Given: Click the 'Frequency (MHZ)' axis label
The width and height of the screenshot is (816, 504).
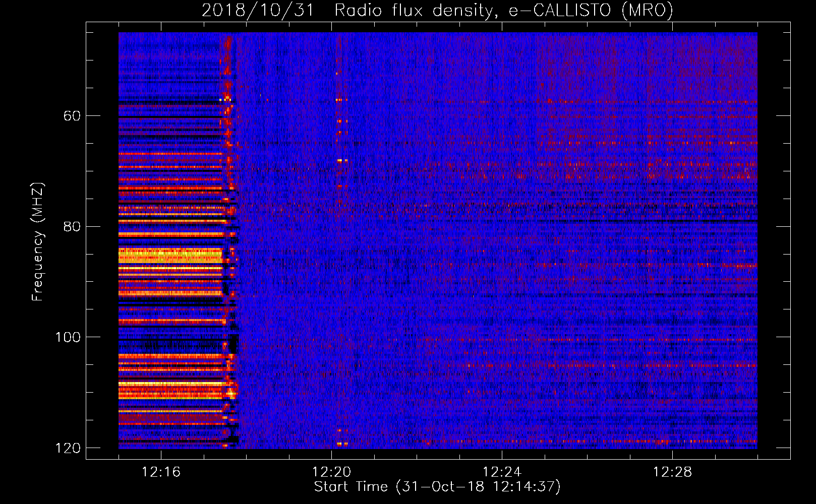Looking at the screenshot, I should pos(37,242).
